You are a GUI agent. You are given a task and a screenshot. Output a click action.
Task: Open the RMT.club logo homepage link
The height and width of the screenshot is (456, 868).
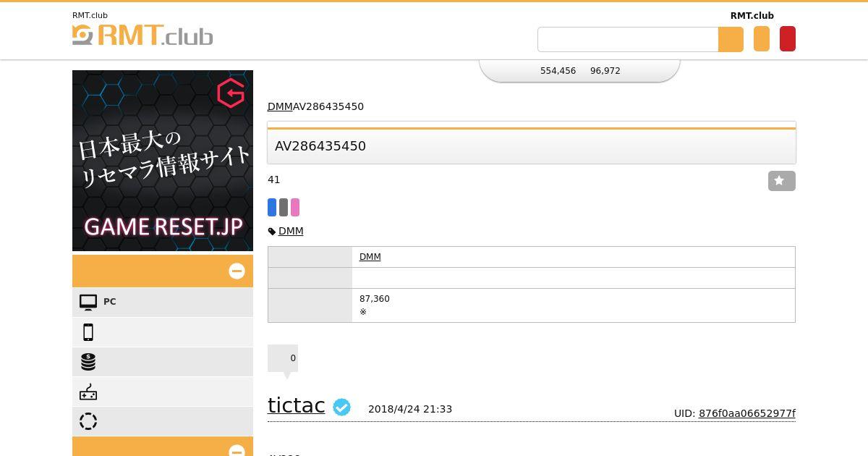(x=142, y=35)
